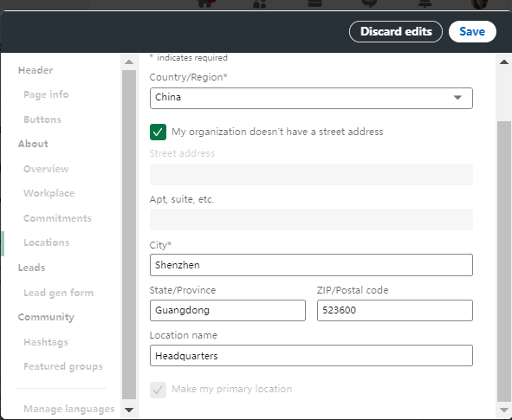
Task: Select Locations in the sidebar
Action: pyautogui.click(x=47, y=242)
